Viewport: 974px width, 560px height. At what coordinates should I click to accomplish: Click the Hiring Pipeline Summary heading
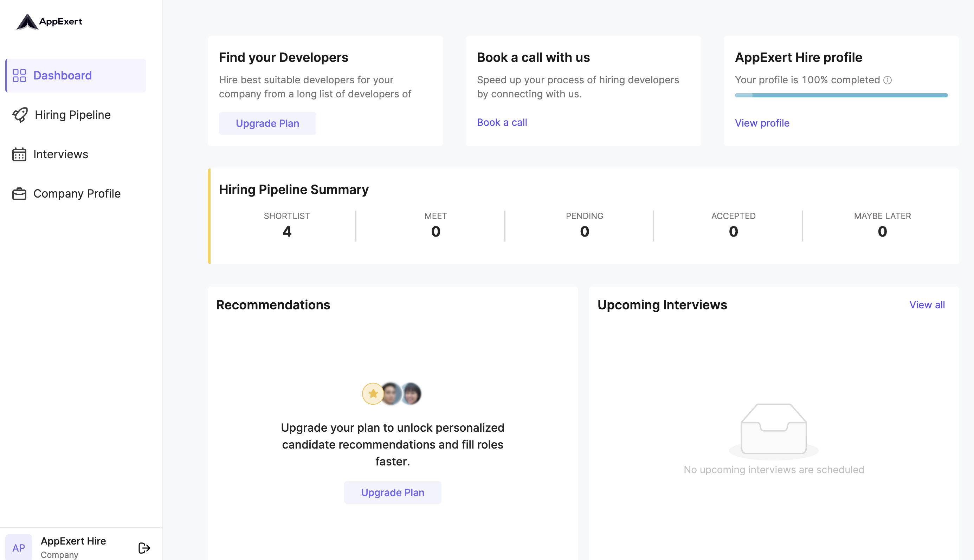point(294,189)
